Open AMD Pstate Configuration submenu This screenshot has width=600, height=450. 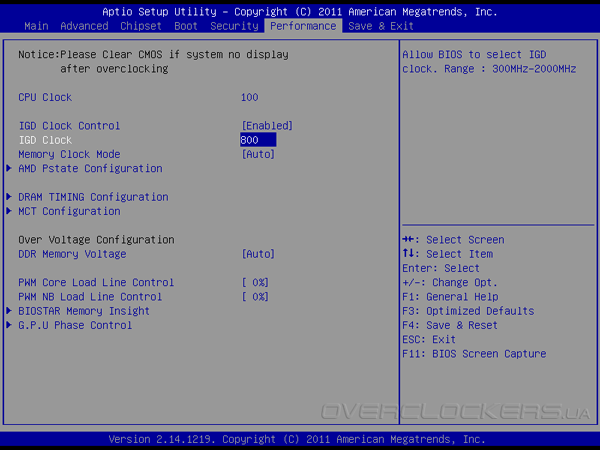pyautogui.click(x=90, y=168)
